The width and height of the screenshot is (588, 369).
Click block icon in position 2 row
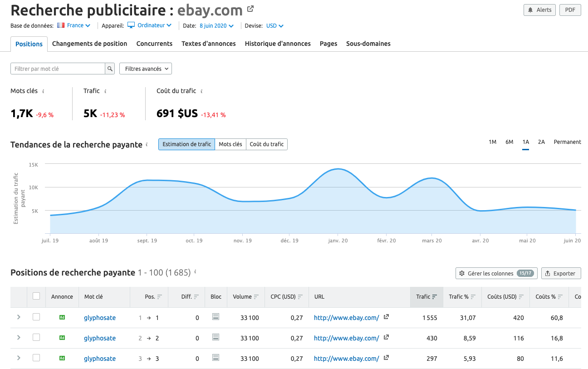[x=216, y=337]
